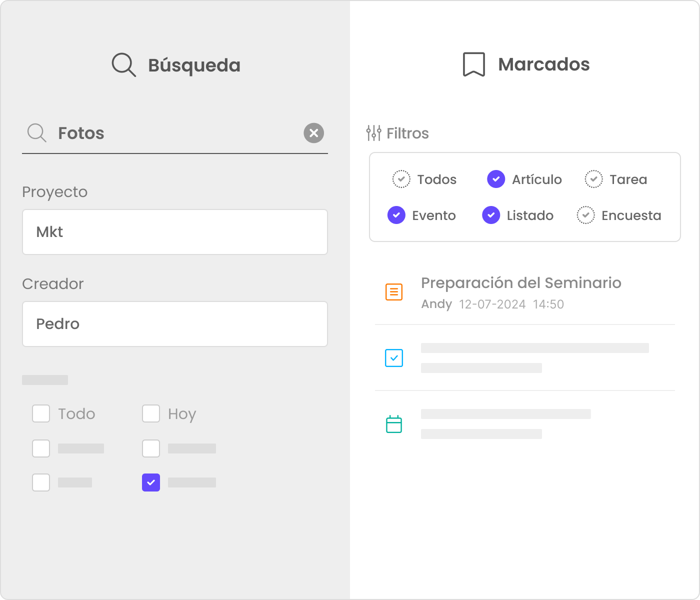Toggle off the Listado filter
Screen dimensions: 700x600
click(491, 215)
